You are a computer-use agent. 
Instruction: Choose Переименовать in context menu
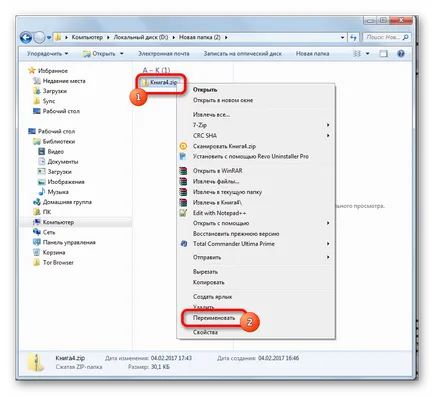(256, 318)
